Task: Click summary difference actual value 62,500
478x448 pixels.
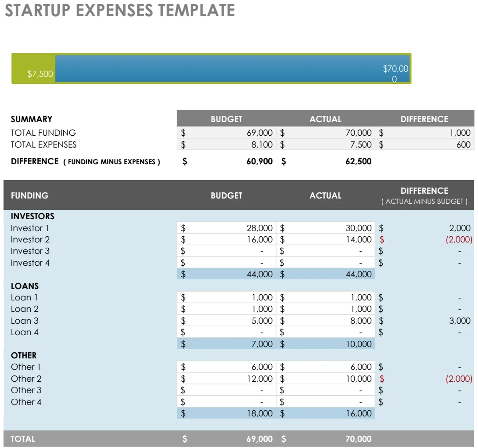Action: pos(359,161)
